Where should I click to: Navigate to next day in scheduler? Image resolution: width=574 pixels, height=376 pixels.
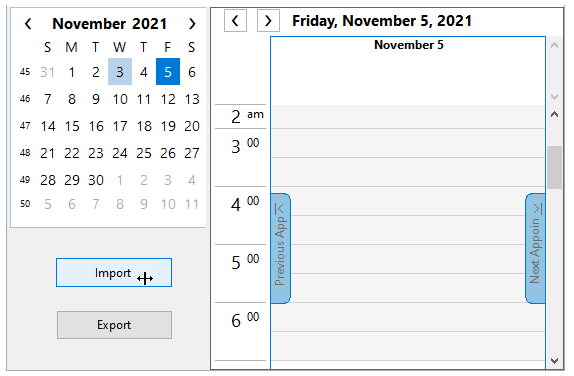pos(268,21)
